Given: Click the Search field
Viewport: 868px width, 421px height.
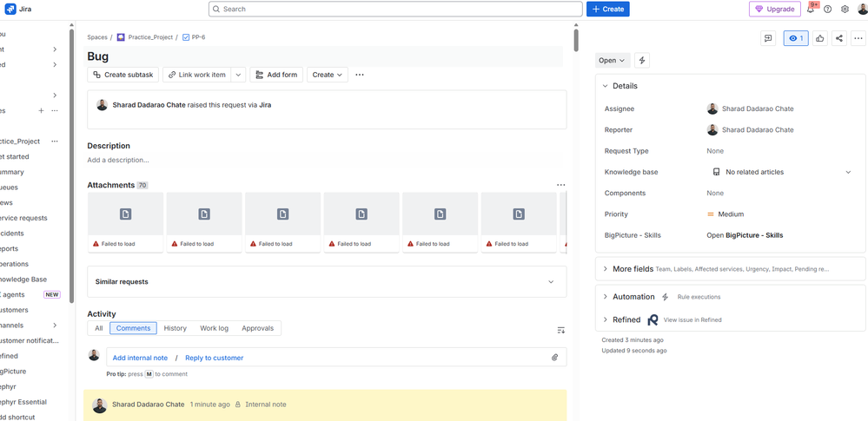Looking at the screenshot, I should pyautogui.click(x=396, y=9).
